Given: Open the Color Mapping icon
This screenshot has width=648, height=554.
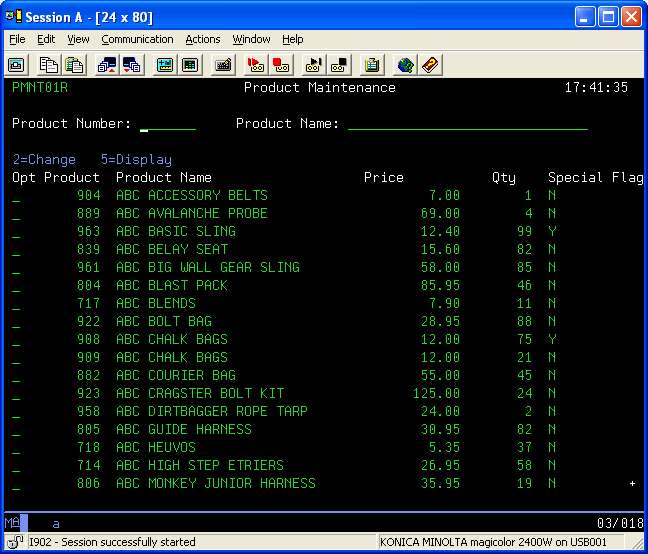Looking at the screenshot, I should click(x=190, y=65).
